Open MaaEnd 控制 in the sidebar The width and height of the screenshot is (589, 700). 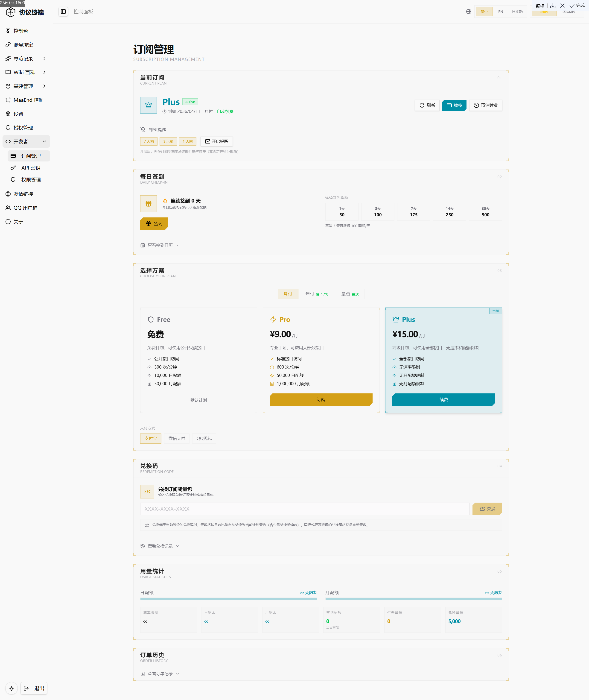pos(26,100)
